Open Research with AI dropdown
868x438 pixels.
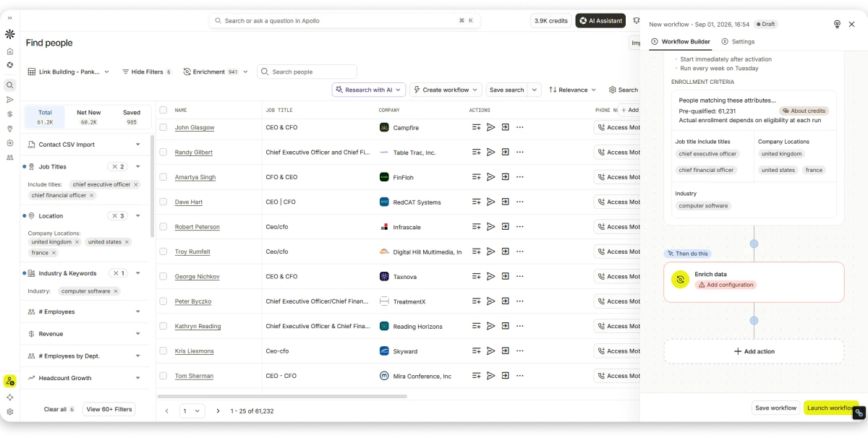pos(369,90)
